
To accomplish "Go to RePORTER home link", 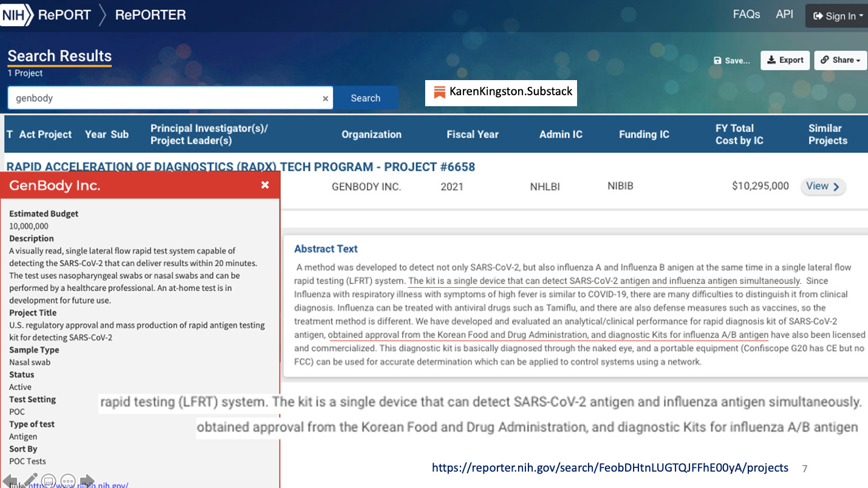I will 151,15.
